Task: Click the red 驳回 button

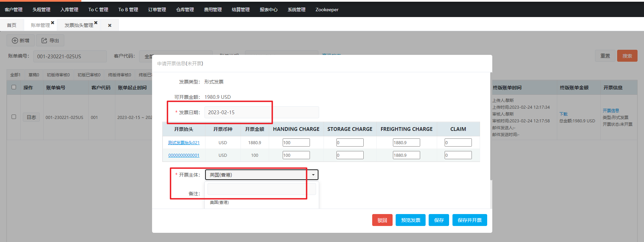Action: pos(382,220)
